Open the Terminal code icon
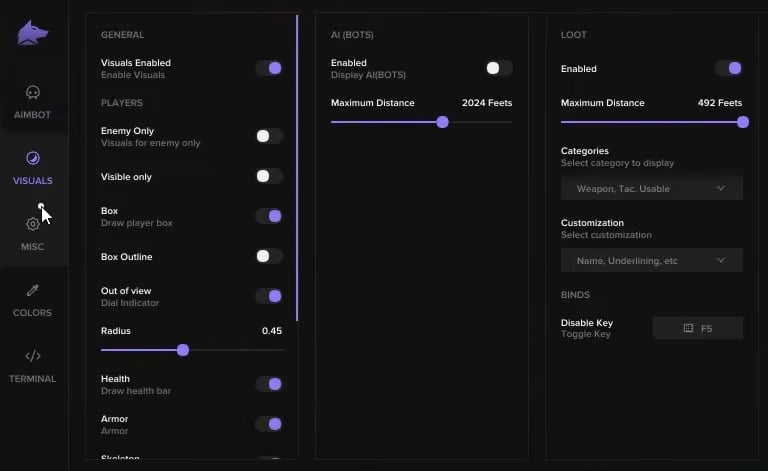This screenshot has height=471, width=768. click(33, 356)
